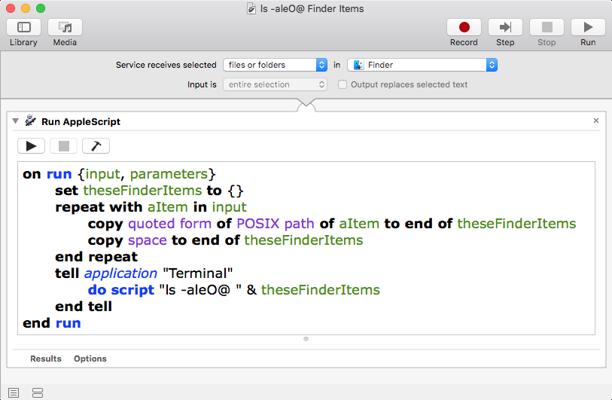Click inside the AppleScript code editor

[x=306, y=248]
